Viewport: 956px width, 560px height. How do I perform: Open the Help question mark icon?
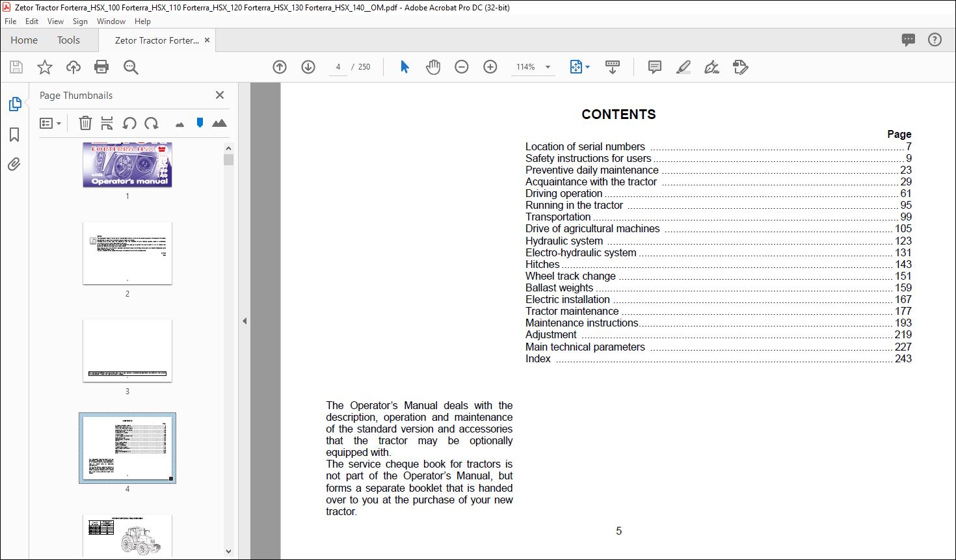[935, 40]
